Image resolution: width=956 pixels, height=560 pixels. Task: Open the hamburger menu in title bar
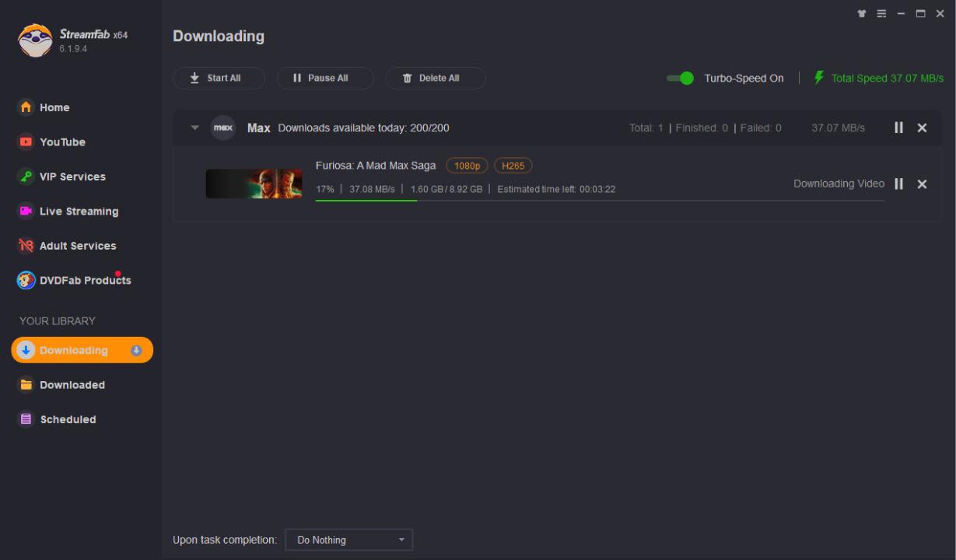point(881,13)
